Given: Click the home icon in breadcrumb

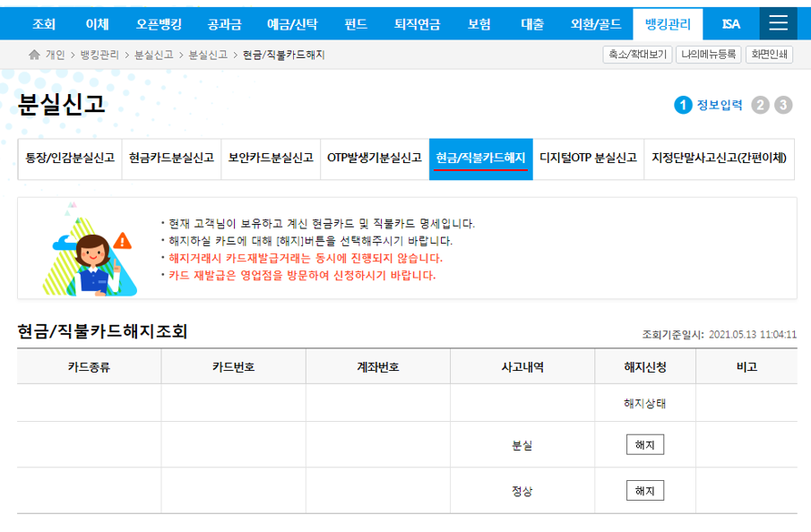Looking at the screenshot, I should pyautogui.click(x=34, y=55).
